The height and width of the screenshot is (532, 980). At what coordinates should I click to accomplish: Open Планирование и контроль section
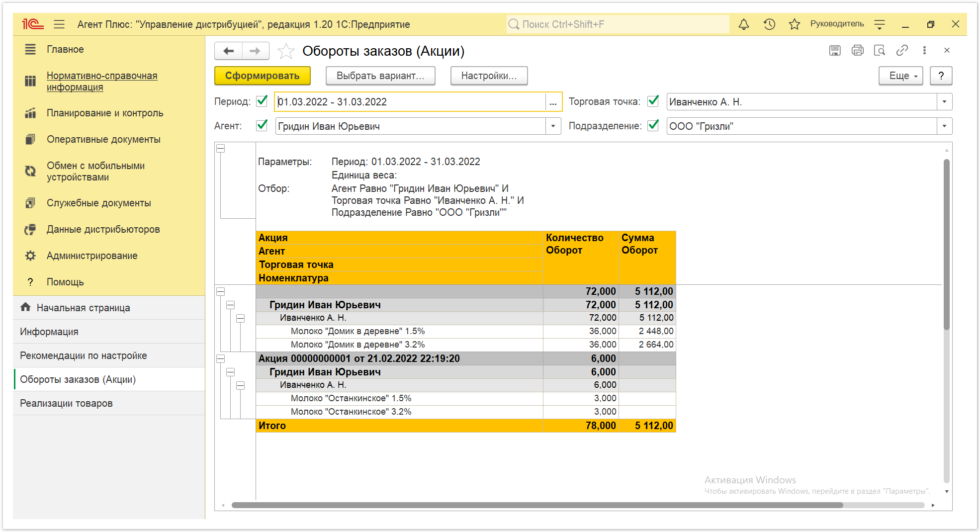(x=105, y=113)
